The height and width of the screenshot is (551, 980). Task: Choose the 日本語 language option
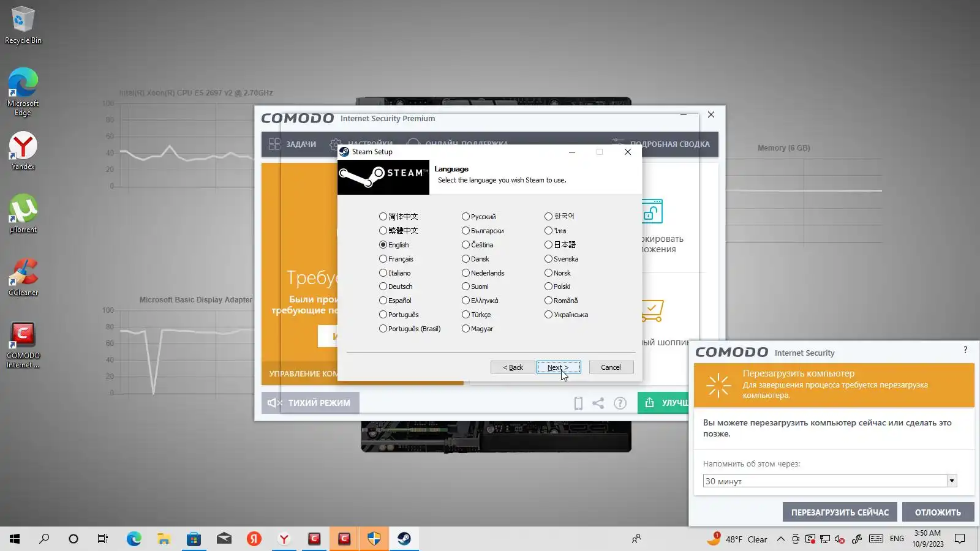point(560,245)
